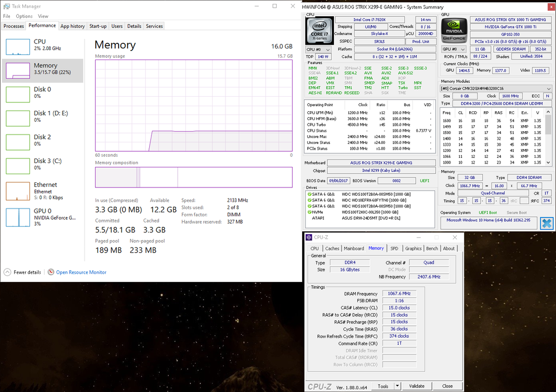Switch to the Details tab
The width and height of the screenshot is (556, 392).
coord(134,26)
